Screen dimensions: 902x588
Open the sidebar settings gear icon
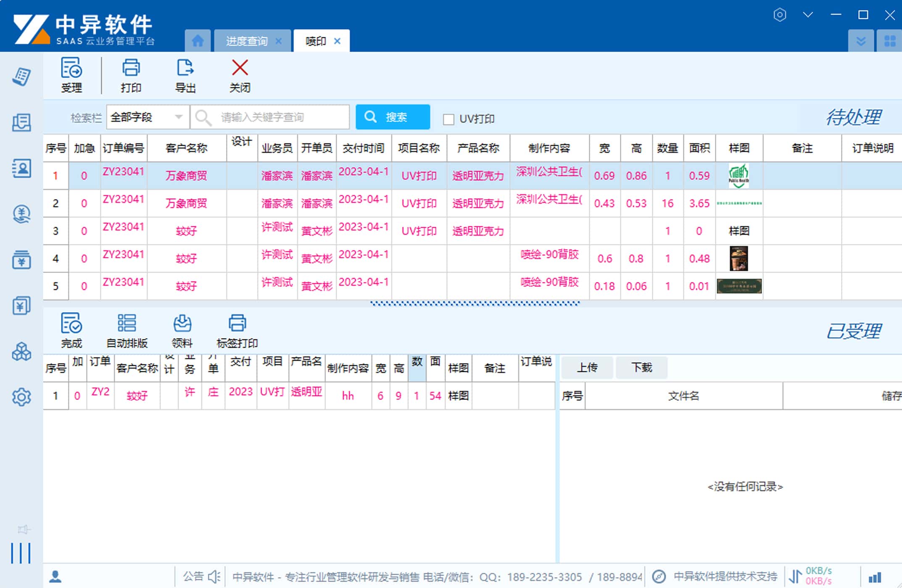click(21, 397)
